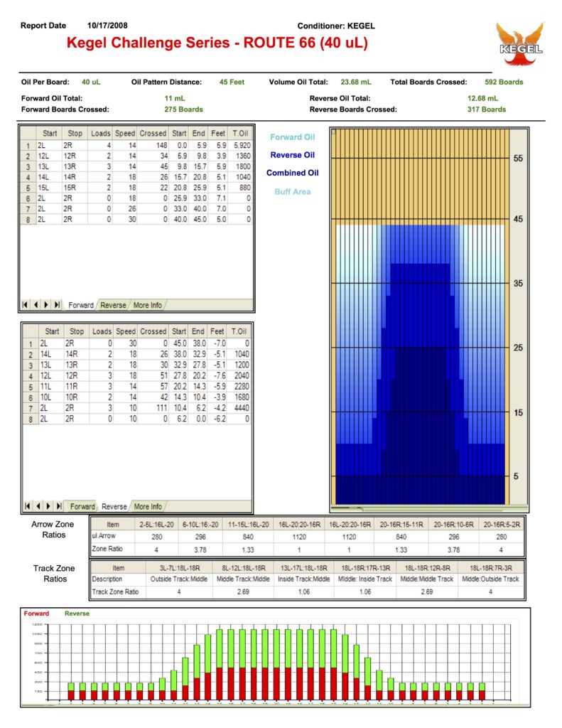Click T.Oil cell '1800' in forward table
The image size is (562, 728).
[241, 166]
